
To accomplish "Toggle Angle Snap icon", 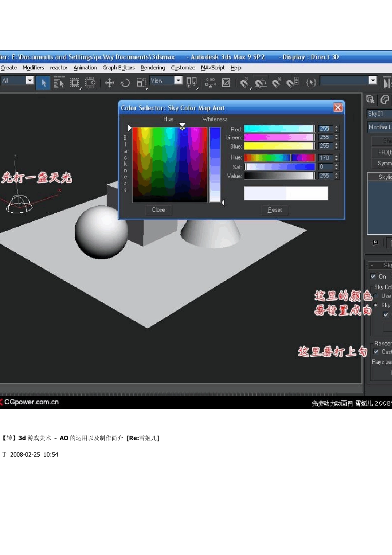I will [260, 83].
